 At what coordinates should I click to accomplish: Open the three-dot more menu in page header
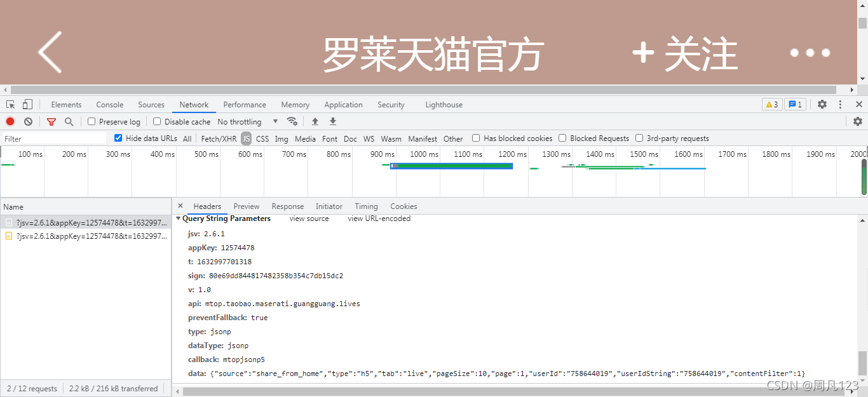coord(810,53)
